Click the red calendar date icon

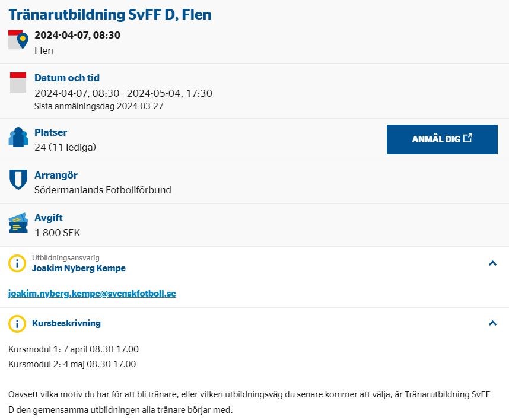click(x=18, y=82)
